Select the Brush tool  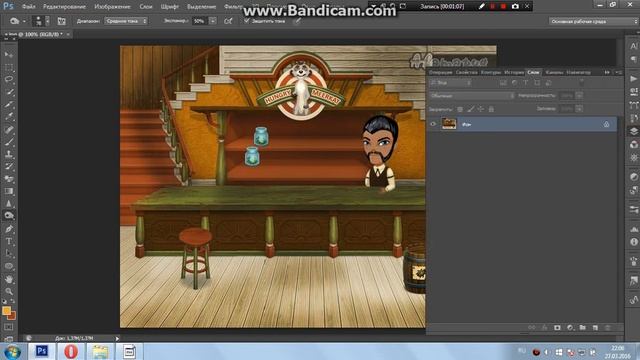coord(9,142)
